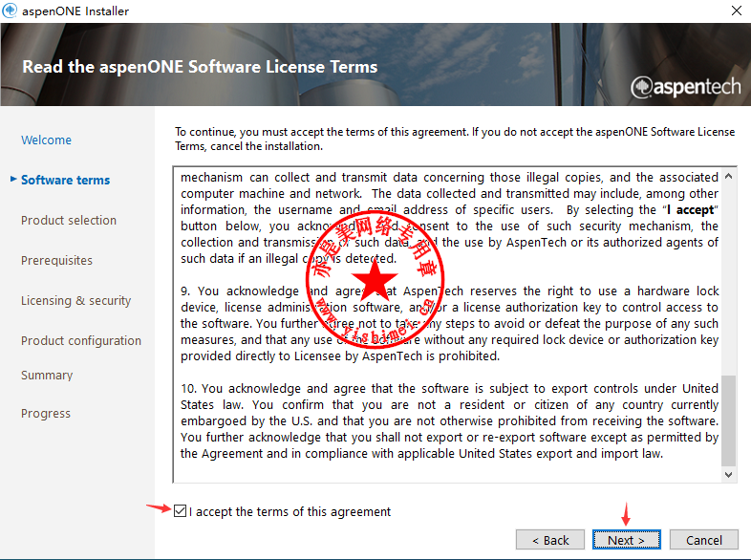Go to the Welcome step in the sidebar
Viewport: 751px width, 560px height.
[46, 140]
